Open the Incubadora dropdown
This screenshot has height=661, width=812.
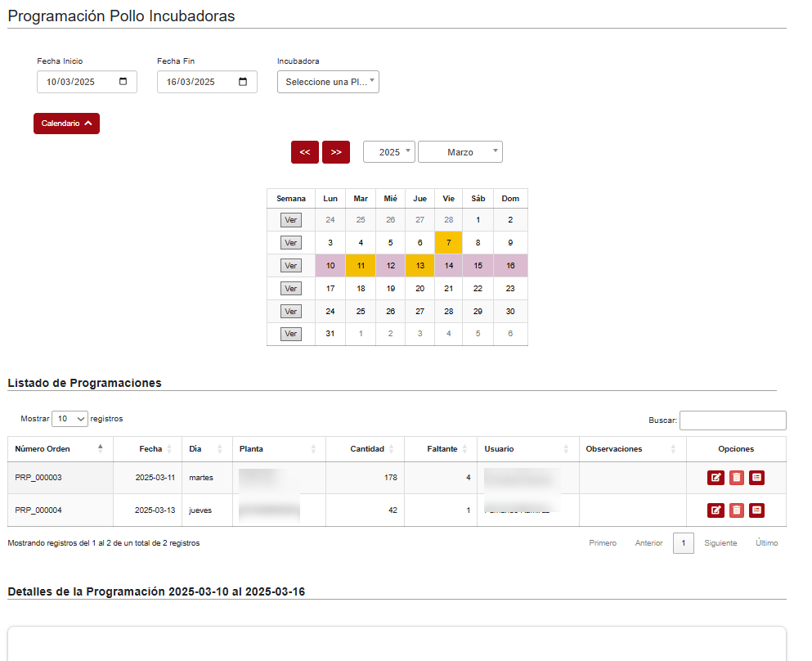click(x=328, y=82)
